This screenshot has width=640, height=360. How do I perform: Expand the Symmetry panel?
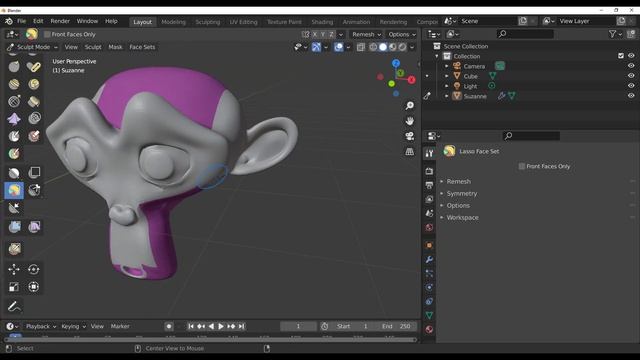click(462, 193)
